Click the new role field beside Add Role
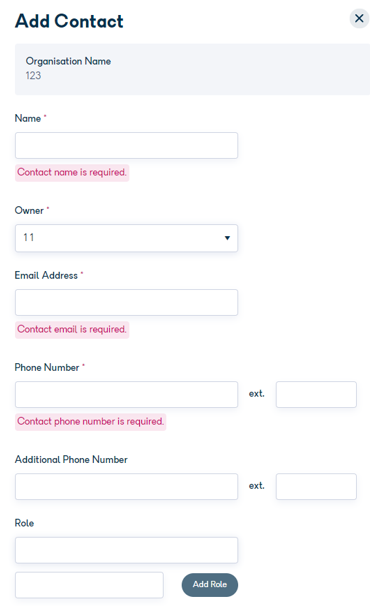This screenshot has width=379, height=614. pyautogui.click(x=89, y=585)
